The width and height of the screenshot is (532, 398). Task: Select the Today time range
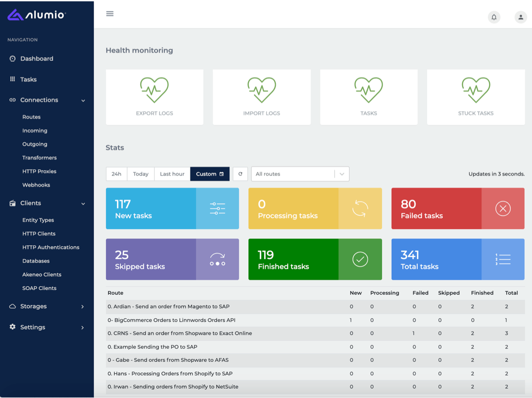coord(140,174)
